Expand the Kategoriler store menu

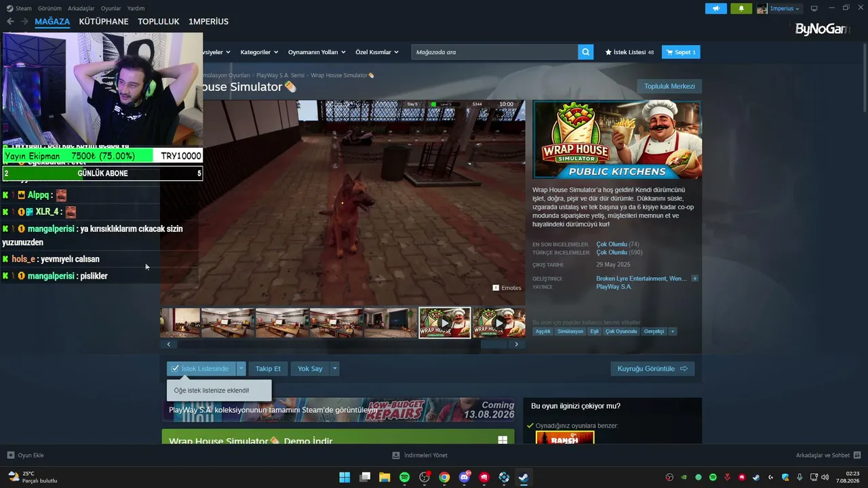259,52
